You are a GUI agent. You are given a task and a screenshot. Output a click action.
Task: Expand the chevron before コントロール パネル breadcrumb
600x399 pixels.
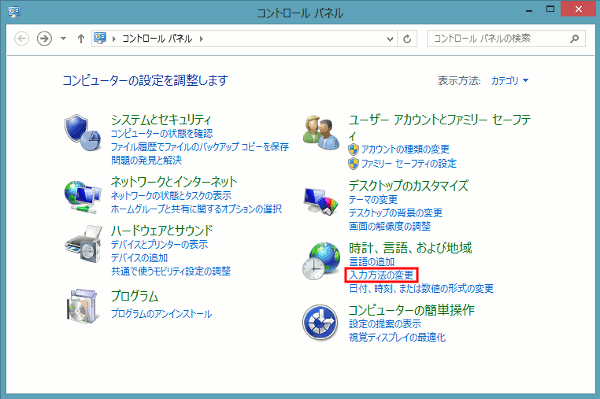click(x=114, y=39)
